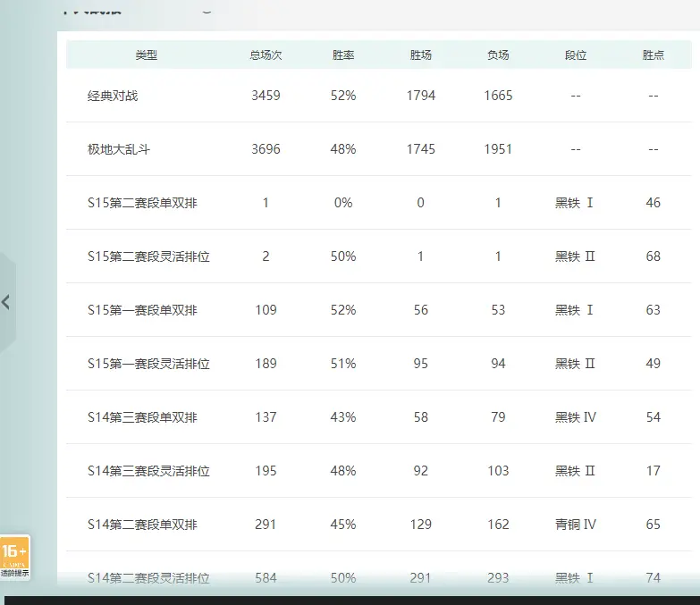The height and width of the screenshot is (605, 700).
Task: Select the 胜场 column header
Action: [421, 55]
